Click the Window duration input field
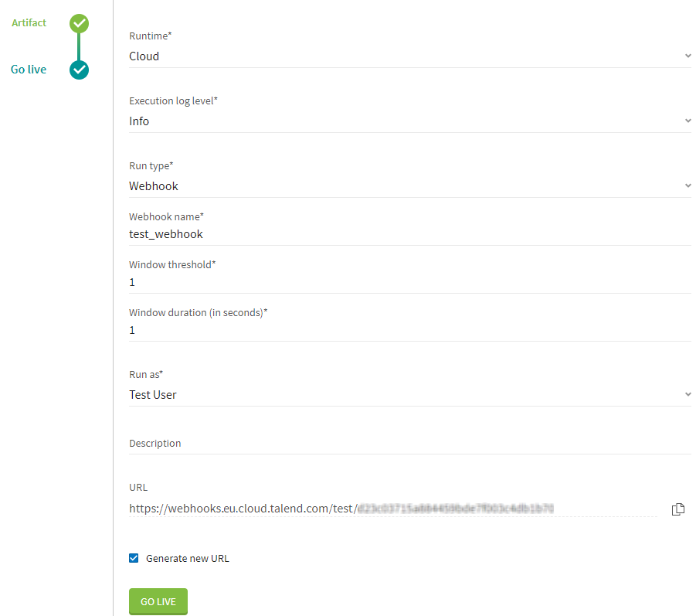The height and width of the screenshot is (616, 696). coord(409,330)
